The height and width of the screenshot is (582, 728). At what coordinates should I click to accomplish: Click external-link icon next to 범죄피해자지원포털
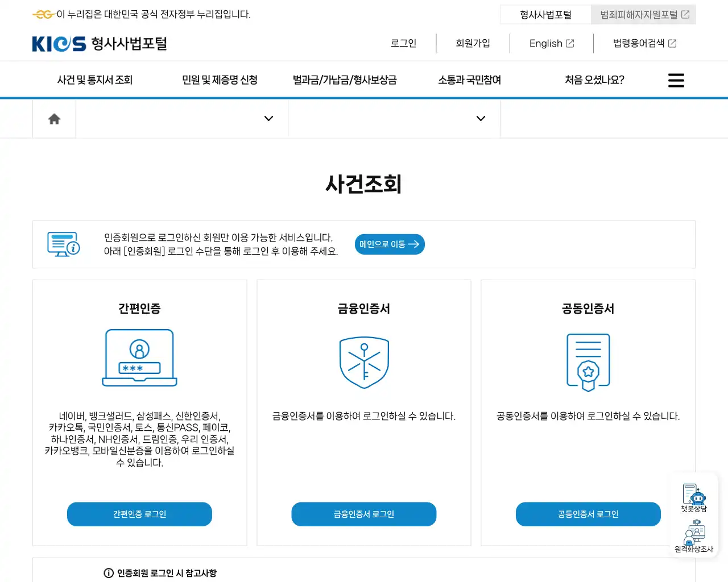[x=685, y=15]
